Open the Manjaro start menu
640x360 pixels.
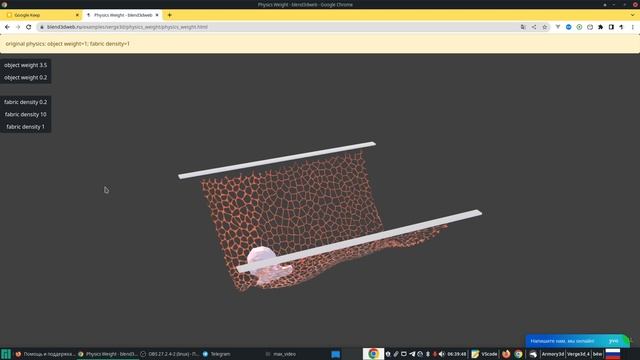point(6,354)
